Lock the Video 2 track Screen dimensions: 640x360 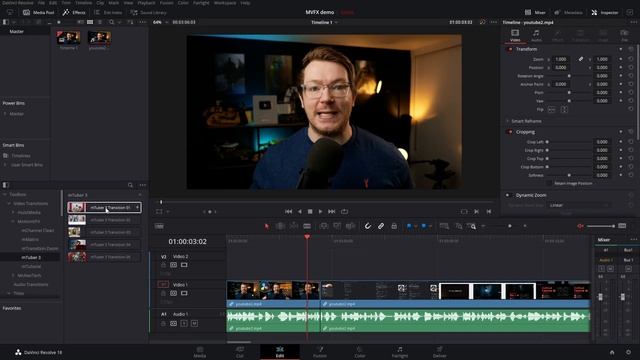point(164,265)
